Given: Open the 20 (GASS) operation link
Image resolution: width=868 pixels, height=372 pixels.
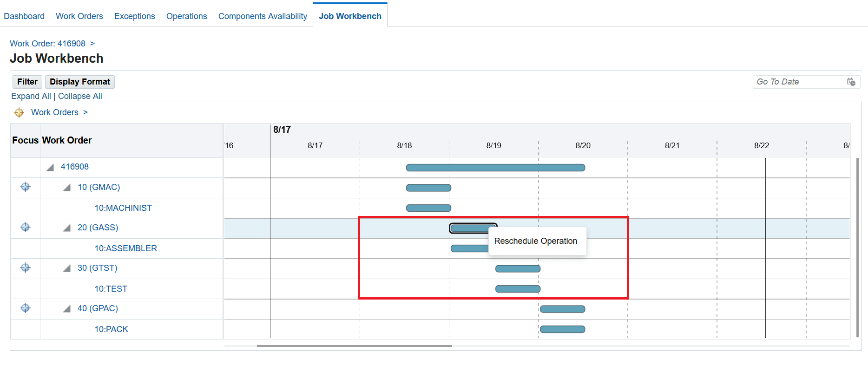Looking at the screenshot, I should (98, 228).
